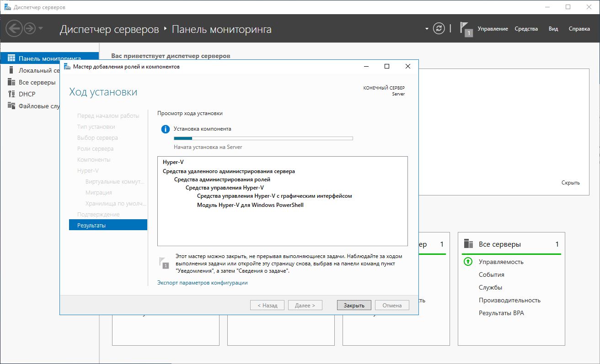The image size is (600, 364).
Task: Select the DHCP icon in sidebar
Action: pyautogui.click(x=11, y=94)
